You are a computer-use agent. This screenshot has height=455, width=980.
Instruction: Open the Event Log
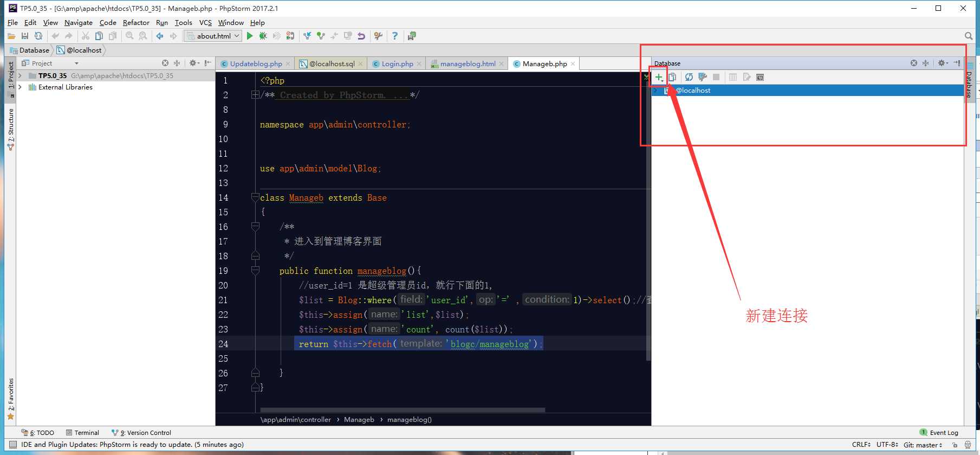coord(939,433)
